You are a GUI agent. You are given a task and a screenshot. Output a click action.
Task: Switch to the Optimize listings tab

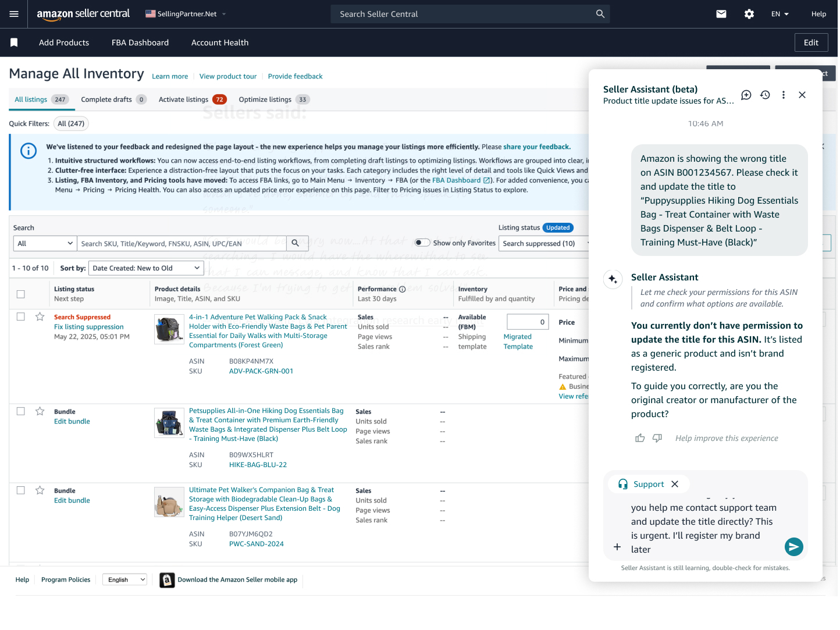point(265,99)
